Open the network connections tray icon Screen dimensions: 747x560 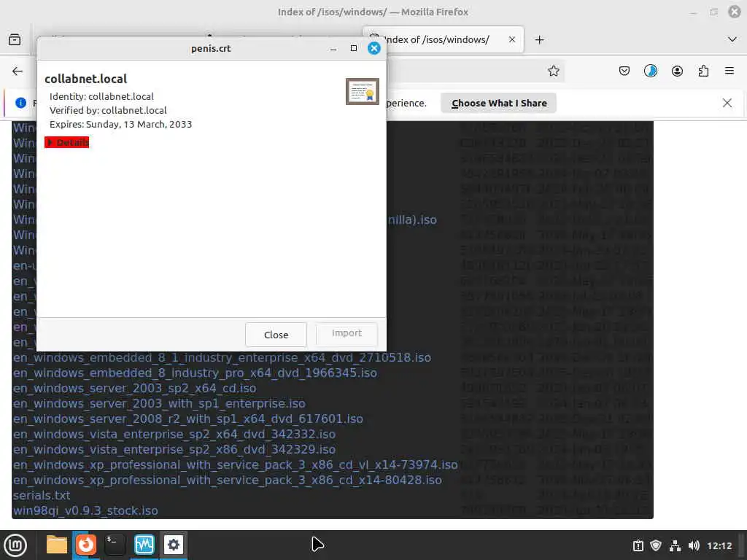point(675,545)
